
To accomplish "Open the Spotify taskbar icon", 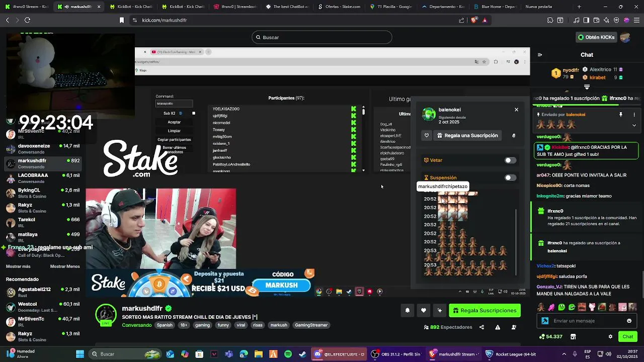I will pyautogui.click(x=288, y=354).
